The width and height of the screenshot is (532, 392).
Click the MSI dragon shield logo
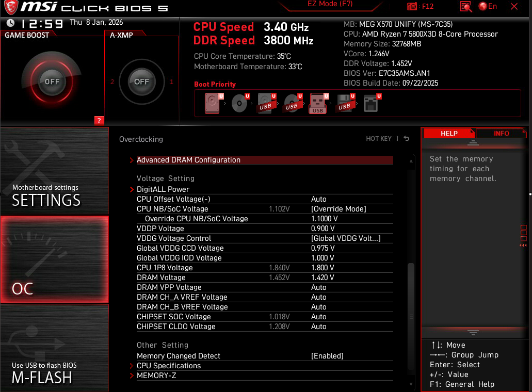10,7
